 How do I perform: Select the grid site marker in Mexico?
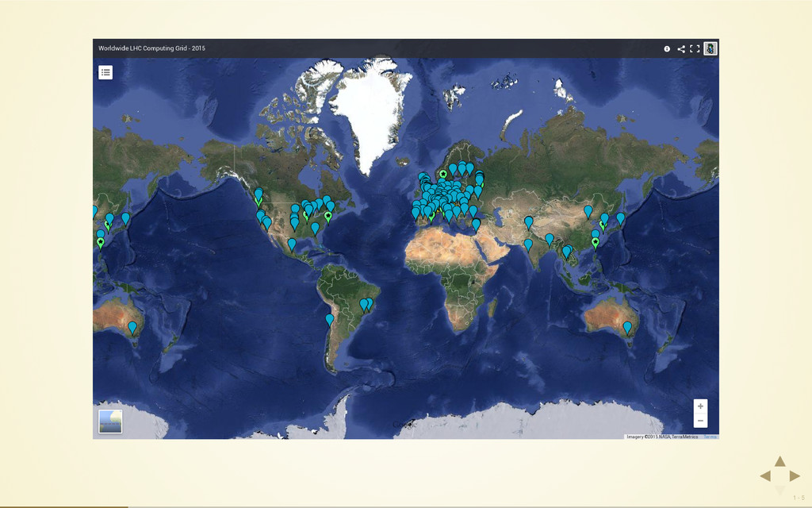[292, 244]
